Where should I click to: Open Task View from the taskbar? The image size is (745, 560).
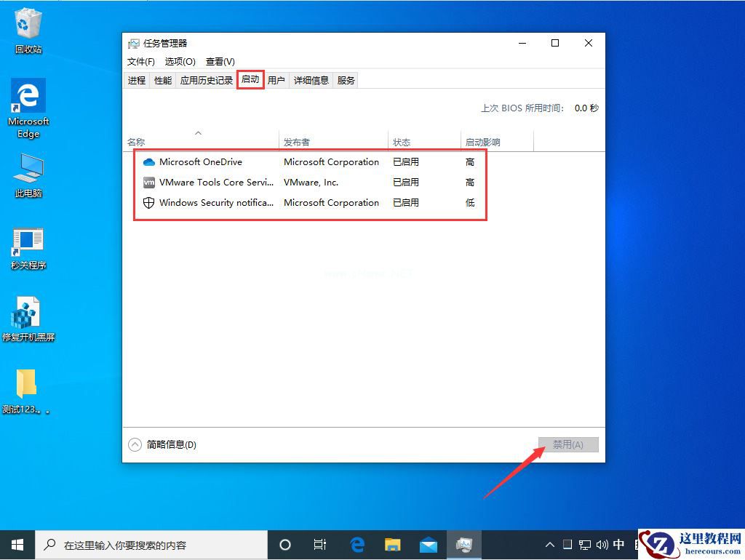click(x=320, y=544)
